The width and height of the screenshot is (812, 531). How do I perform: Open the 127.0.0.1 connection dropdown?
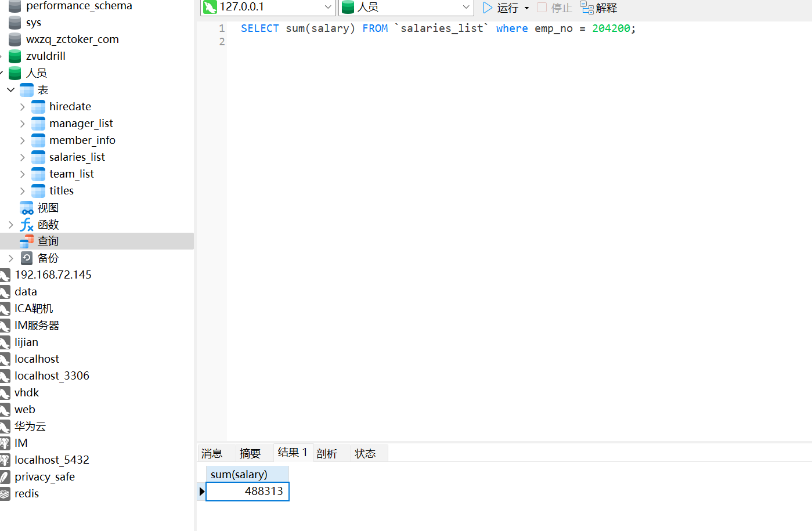(328, 7)
